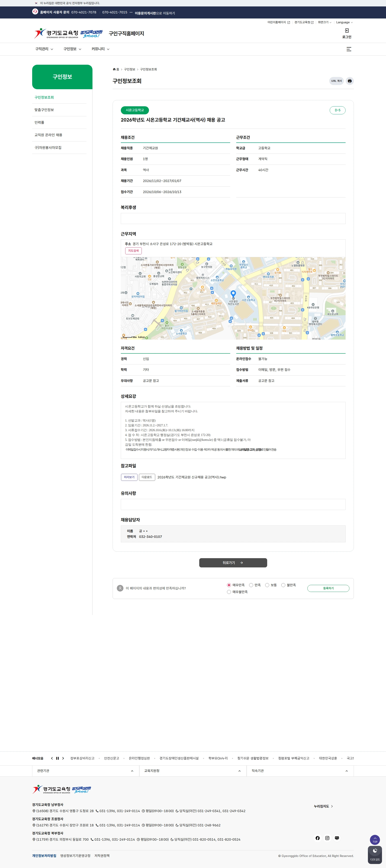
Task: Select the 만족 radio option
Action: point(251,585)
